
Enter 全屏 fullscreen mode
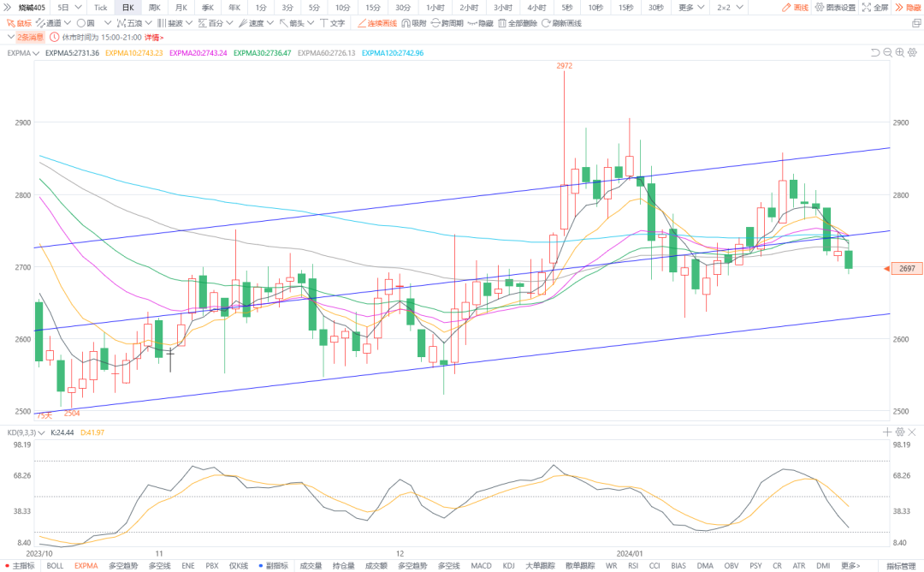(875, 8)
